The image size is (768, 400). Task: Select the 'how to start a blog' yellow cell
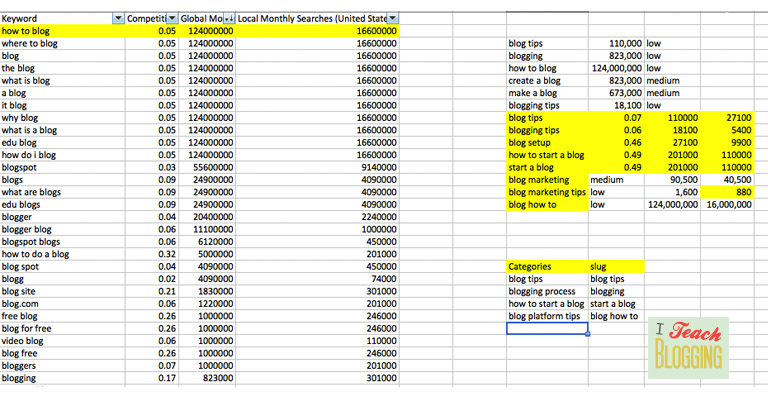546,155
